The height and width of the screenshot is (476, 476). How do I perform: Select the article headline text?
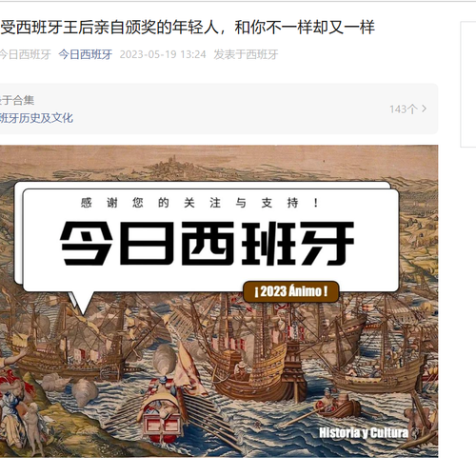188,28
